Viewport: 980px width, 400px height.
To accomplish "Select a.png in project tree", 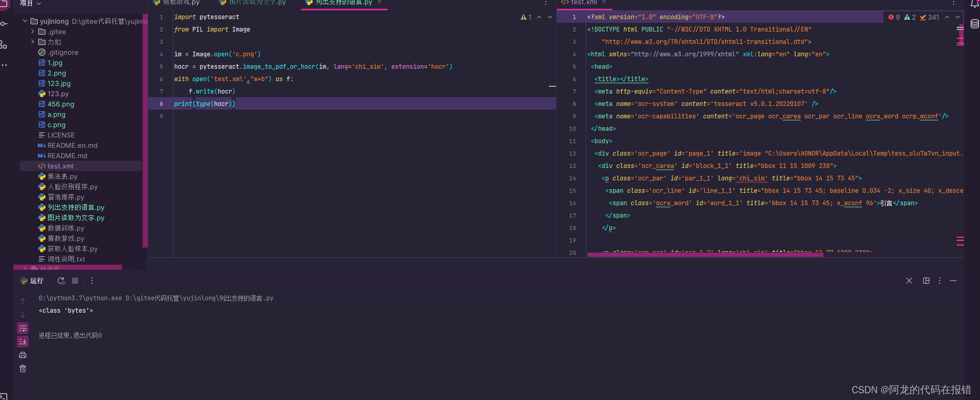I will coord(52,114).
